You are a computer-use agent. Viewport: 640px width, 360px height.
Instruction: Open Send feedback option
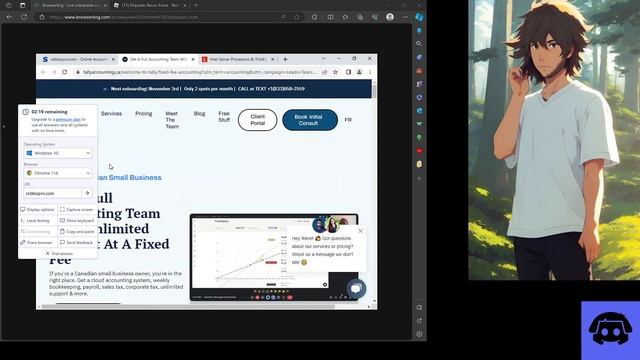coord(77,242)
